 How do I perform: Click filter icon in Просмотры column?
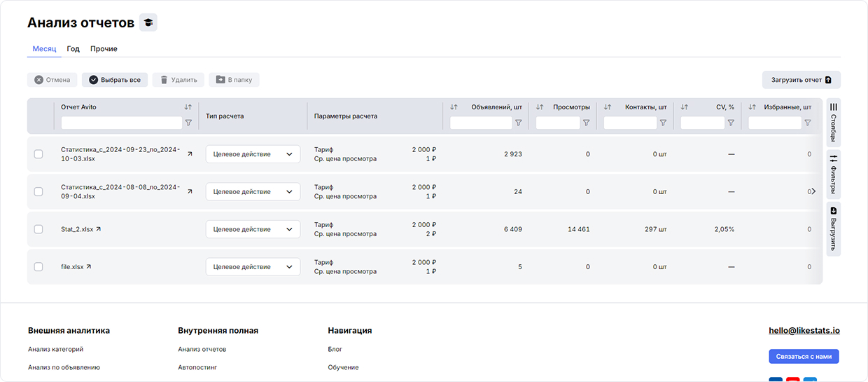586,123
